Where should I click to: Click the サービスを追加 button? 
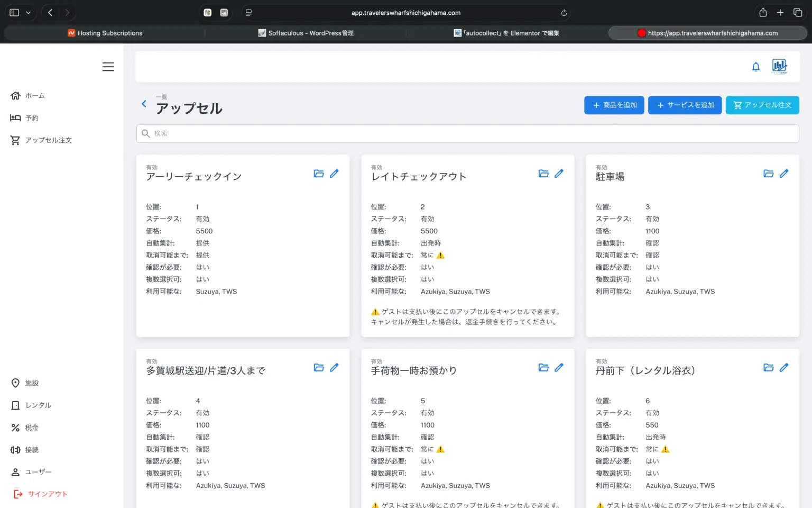[685, 105]
